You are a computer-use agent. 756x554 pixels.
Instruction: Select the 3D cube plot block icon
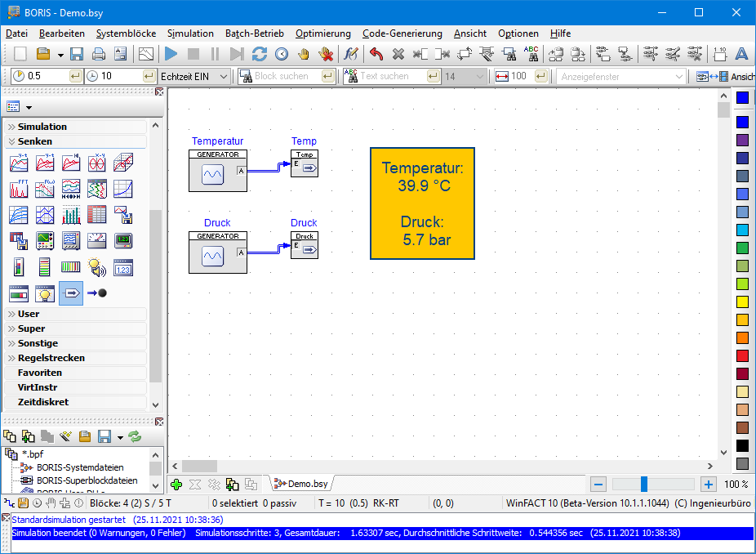[123, 163]
